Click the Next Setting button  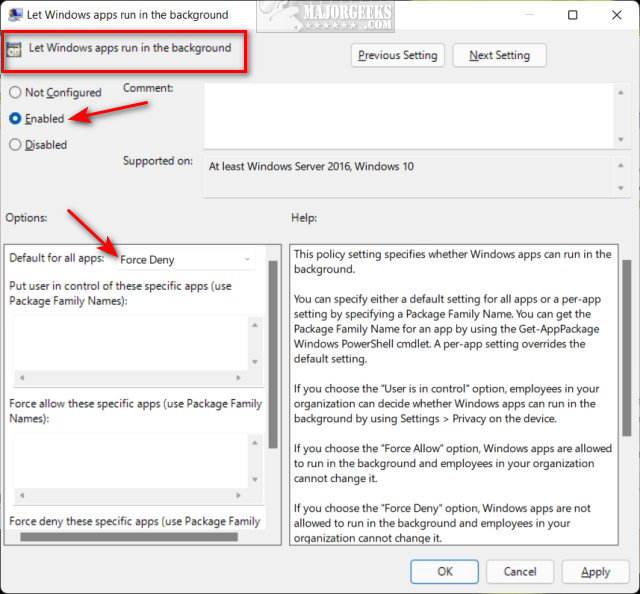click(x=499, y=55)
